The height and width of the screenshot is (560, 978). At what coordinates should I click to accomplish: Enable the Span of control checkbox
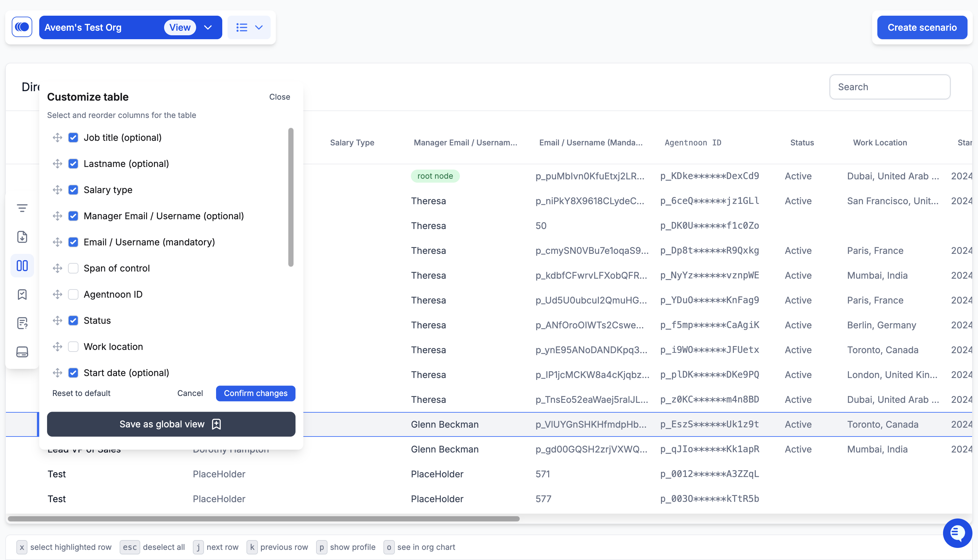point(73,268)
